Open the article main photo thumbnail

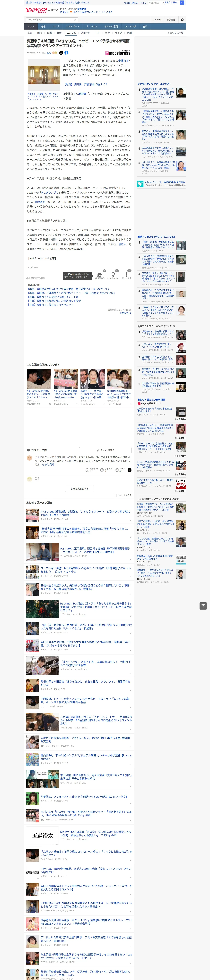(x=44, y=75)
